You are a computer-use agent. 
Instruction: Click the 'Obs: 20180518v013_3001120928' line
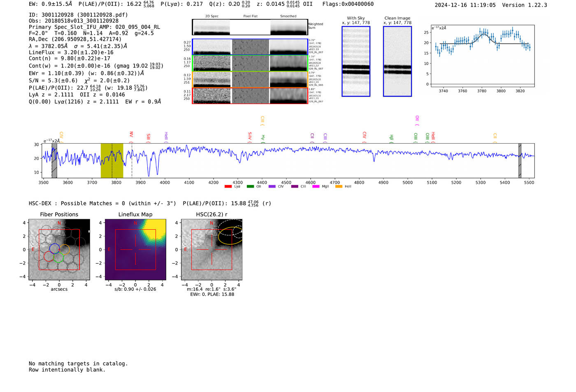pos(74,21)
